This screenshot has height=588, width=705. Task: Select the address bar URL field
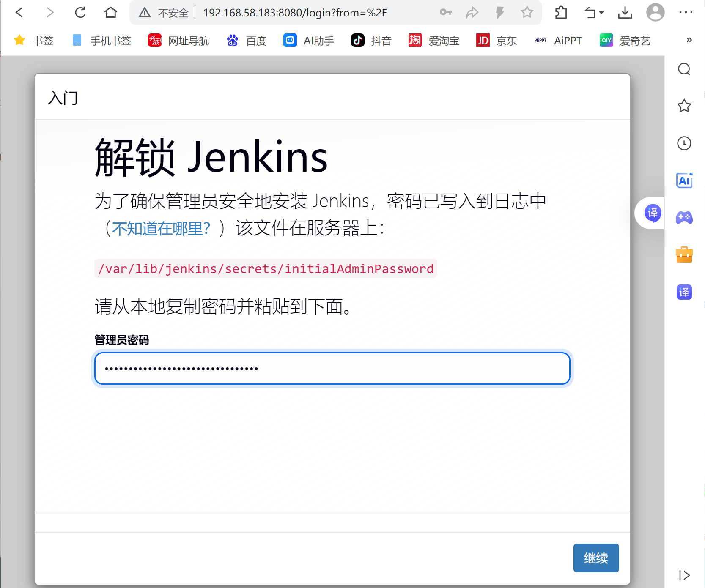point(295,13)
